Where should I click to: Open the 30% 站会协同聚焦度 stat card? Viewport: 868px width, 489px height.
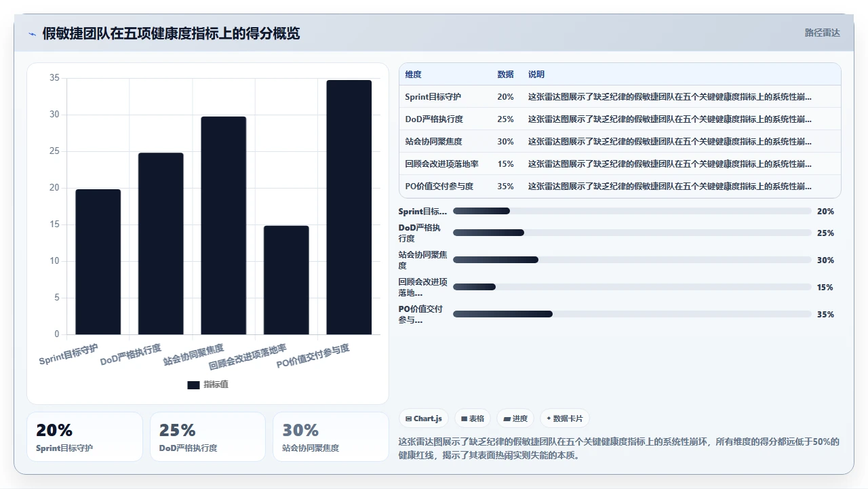tap(331, 437)
